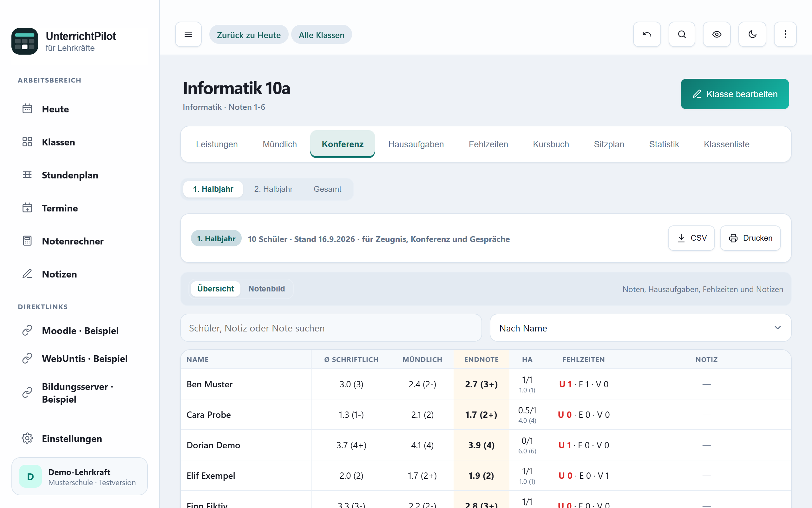This screenshot has height=508, width=812.
Task: Click the Drucken print button
Action: [x=750, y=238]
